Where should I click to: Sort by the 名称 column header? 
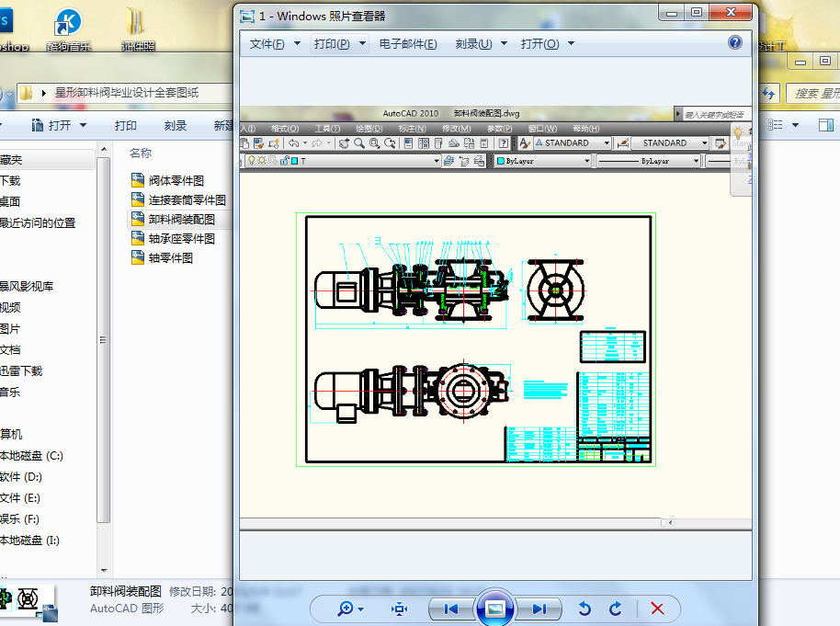click(x=141, y=153)
